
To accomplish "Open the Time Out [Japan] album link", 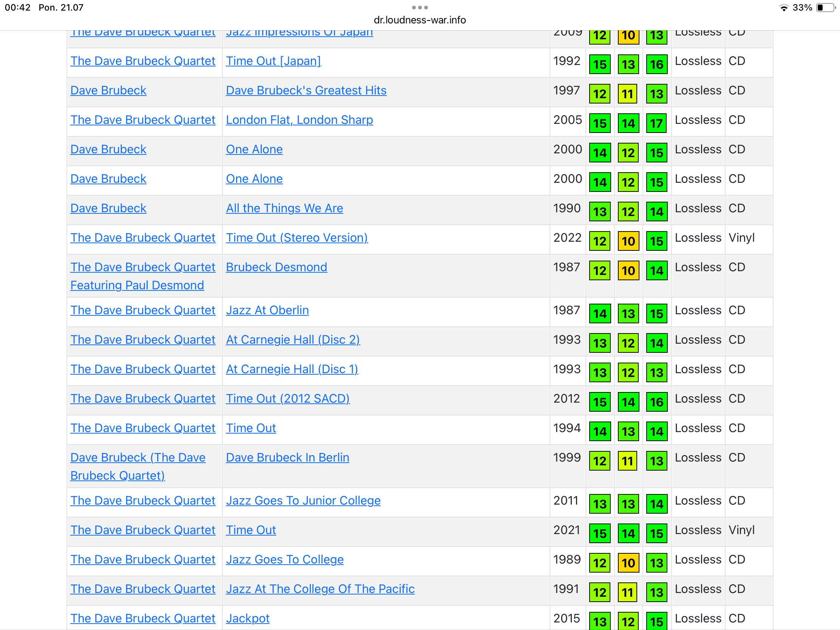I will click(273, 61).
